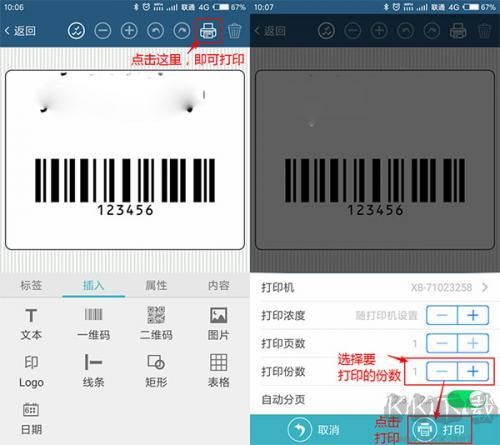Insert a 日期 date element
This screenshot has height=445, width=500.
31,419
